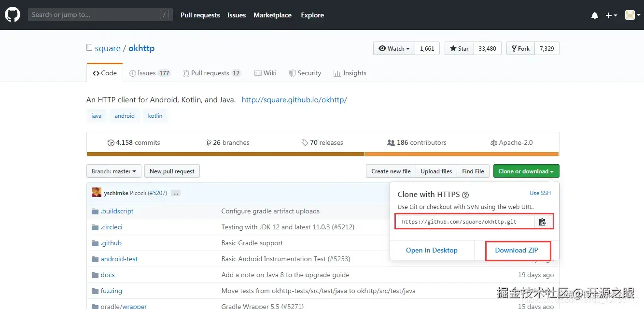Click the language color bar

coord(322,154)
